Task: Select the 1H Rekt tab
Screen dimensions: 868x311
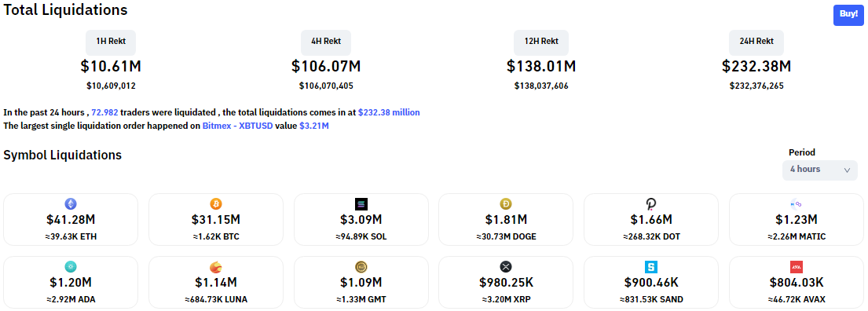Action: [x=111, y=42]
